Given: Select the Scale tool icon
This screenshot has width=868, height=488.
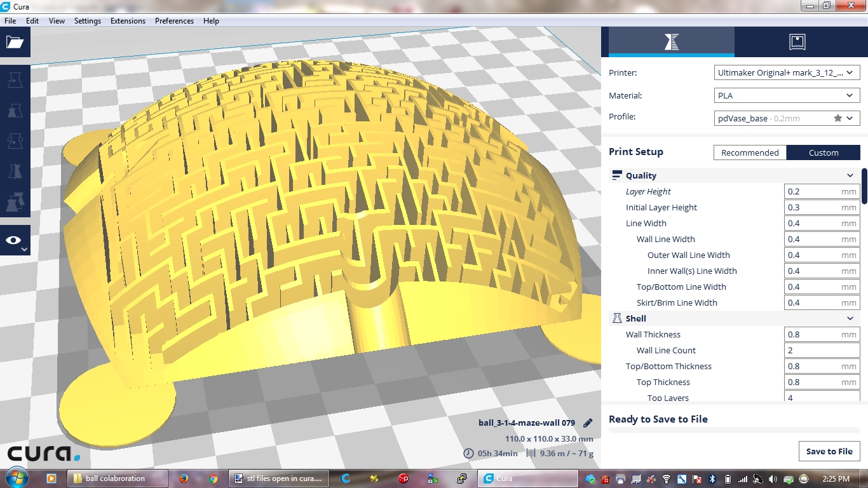Looking at the screenshot, I should [x=15, y=110].
